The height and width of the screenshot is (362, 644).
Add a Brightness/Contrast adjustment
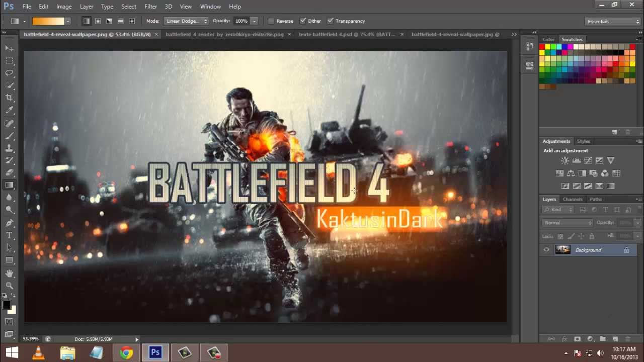point(565,160)
